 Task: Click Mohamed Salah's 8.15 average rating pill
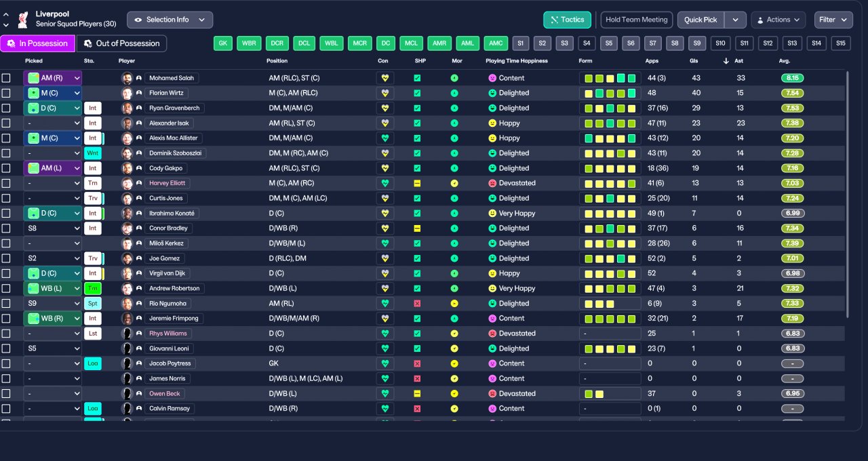792,78
